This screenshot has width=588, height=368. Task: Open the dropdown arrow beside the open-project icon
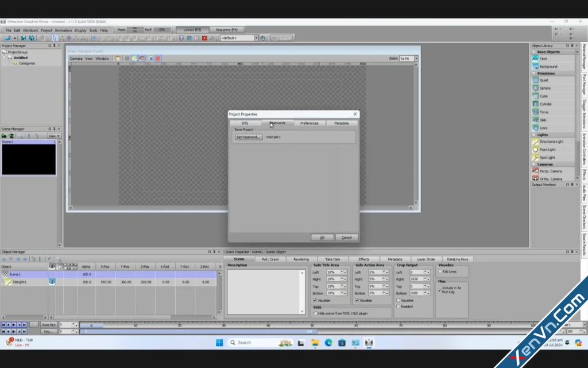pos(15,38)
